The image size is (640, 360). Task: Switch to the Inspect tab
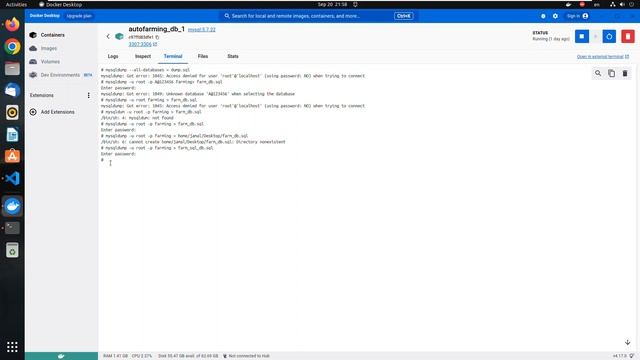click(x=143, y=56)
